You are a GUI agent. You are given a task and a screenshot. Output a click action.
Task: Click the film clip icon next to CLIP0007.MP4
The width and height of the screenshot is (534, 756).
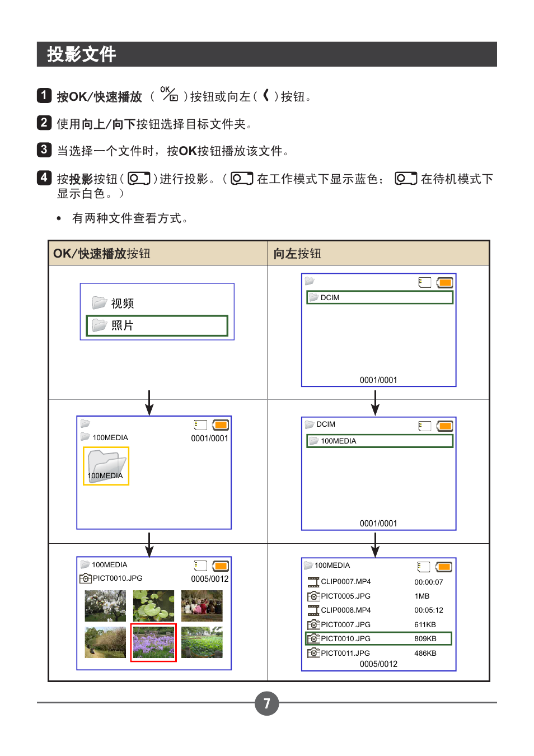pyautogui.click(x=313, y=582)
